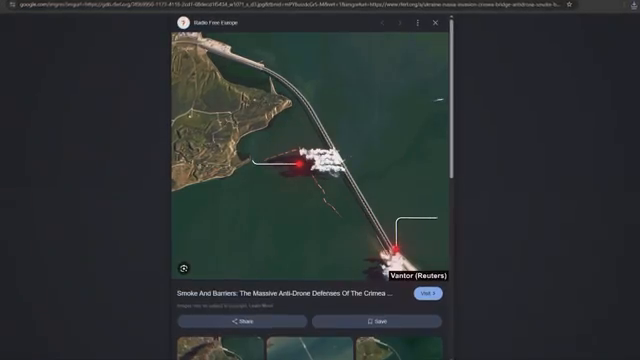Click the main satellite bridge image
Screen dimensions: 640x360
(x=310, y=156)
